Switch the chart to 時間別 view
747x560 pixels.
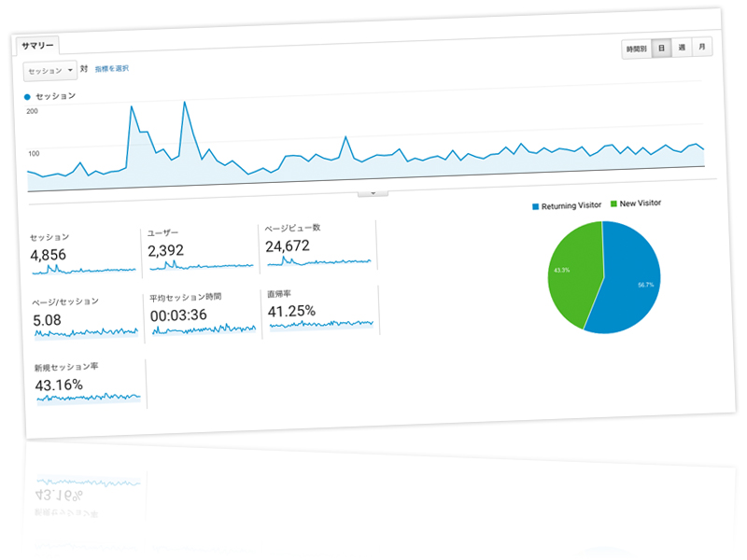coord(637,49)
